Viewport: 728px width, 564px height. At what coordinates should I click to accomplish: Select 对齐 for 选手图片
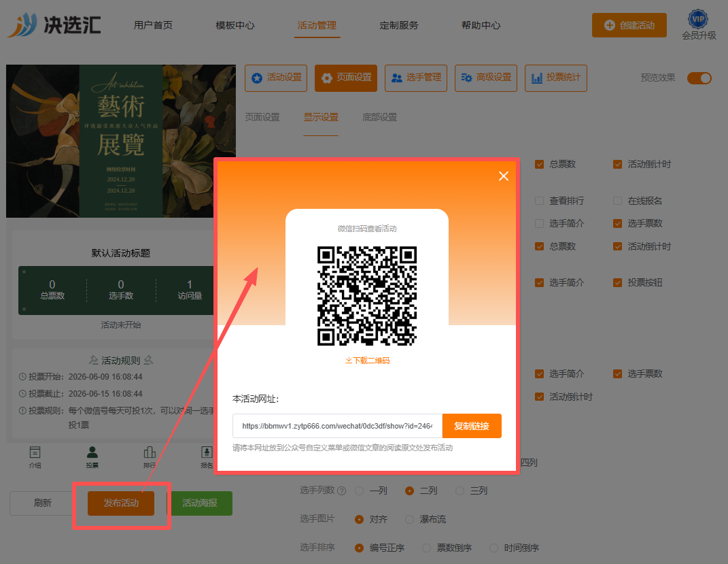359,519
